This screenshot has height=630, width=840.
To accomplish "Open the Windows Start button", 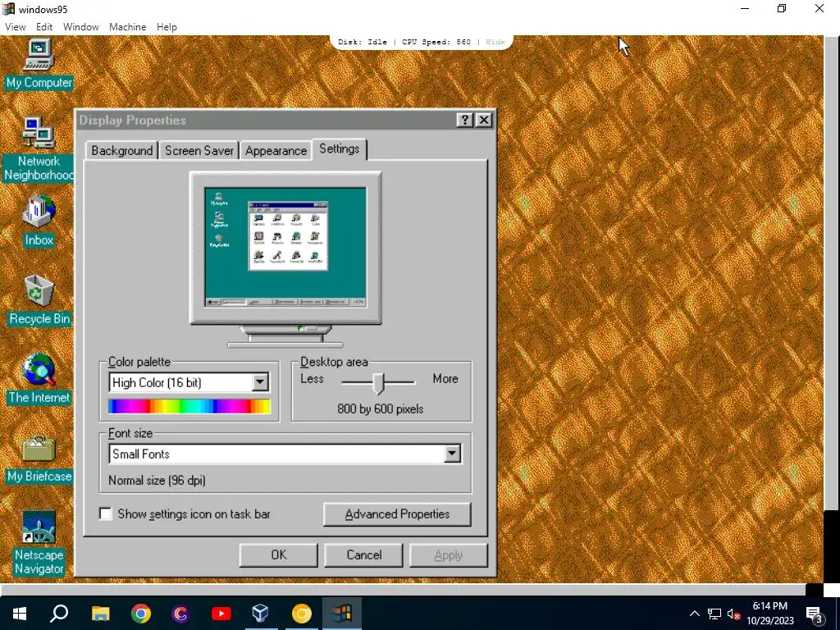I will pos(20,613).
